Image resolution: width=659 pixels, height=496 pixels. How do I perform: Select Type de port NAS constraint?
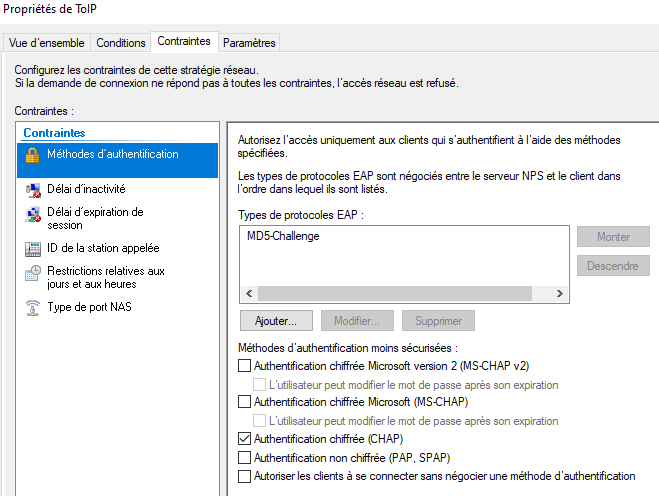point(117,307)
